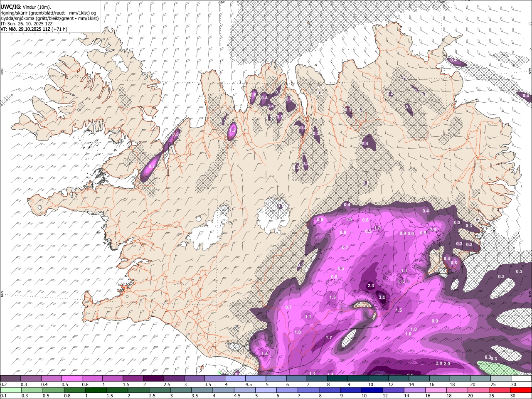The width and height of the screenshot is (532, 399).
Task: Click the '20W' longitude label at the top
Action: [221, 2]
